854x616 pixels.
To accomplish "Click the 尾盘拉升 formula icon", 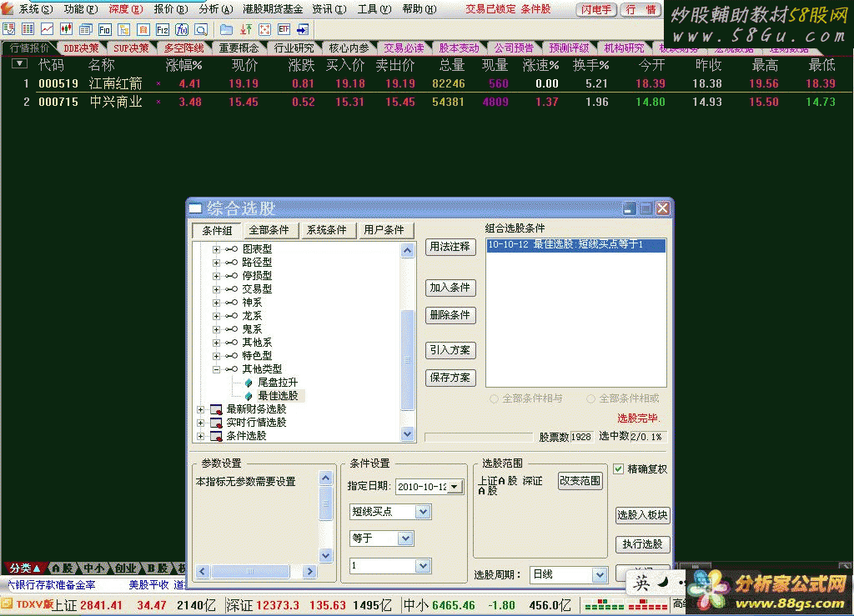I will pos(249,383).
